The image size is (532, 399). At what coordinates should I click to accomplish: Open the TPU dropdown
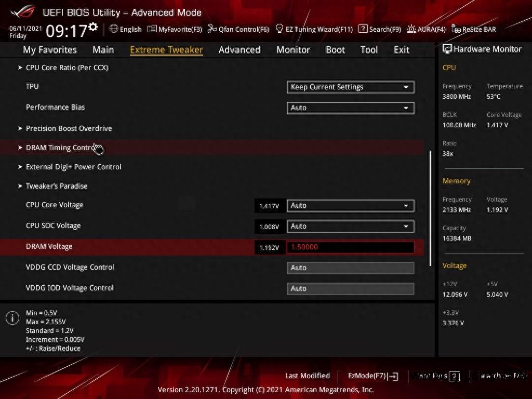(x=351, y=87)
